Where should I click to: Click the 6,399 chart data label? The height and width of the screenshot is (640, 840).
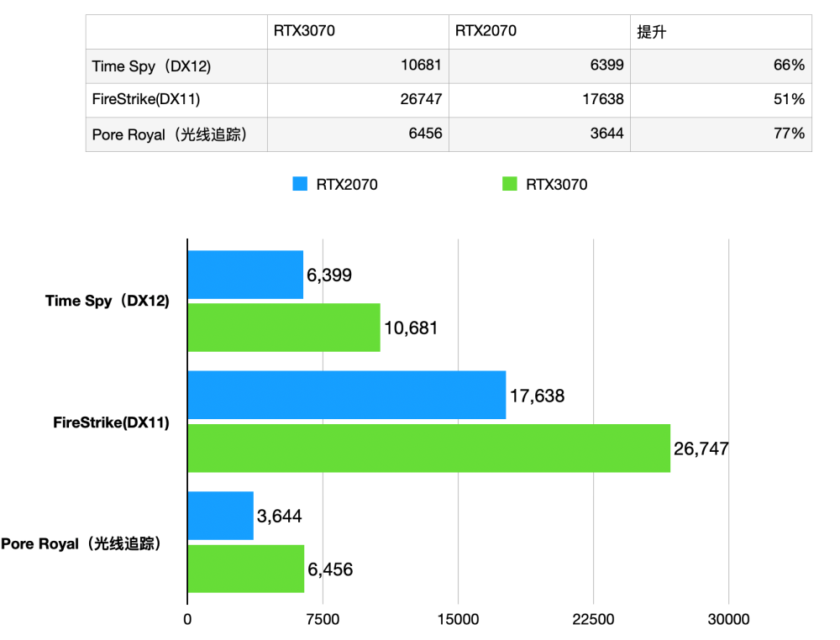coord(329,275)
